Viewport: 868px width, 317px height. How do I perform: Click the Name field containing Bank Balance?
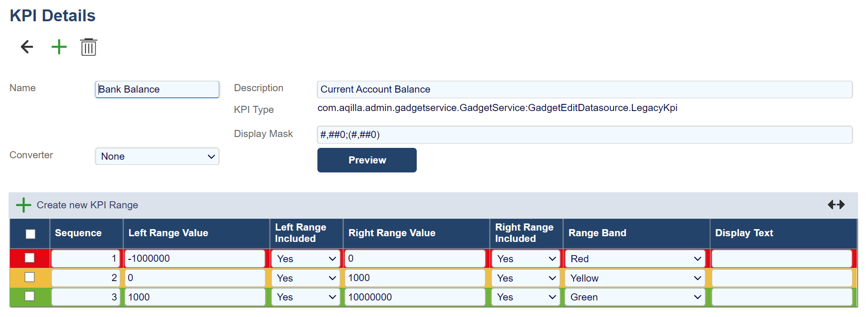(157, 89)
